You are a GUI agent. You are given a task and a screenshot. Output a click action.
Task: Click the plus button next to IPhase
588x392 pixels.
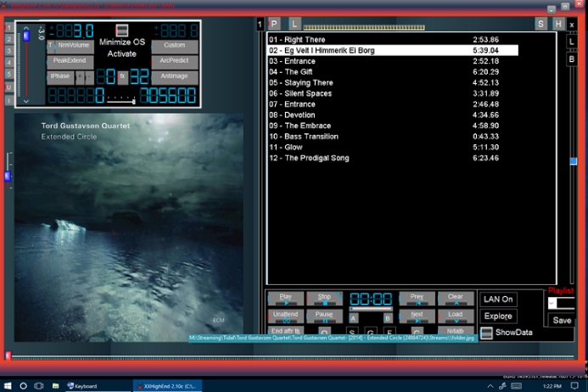pyautogui.click(x=80, y=77)
